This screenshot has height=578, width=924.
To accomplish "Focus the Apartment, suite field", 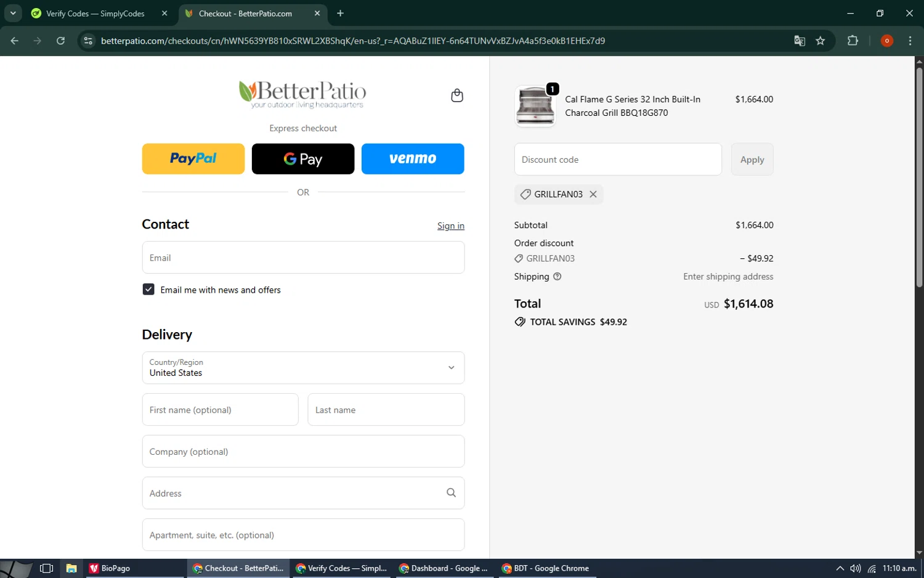I will [x=303, y=535].
